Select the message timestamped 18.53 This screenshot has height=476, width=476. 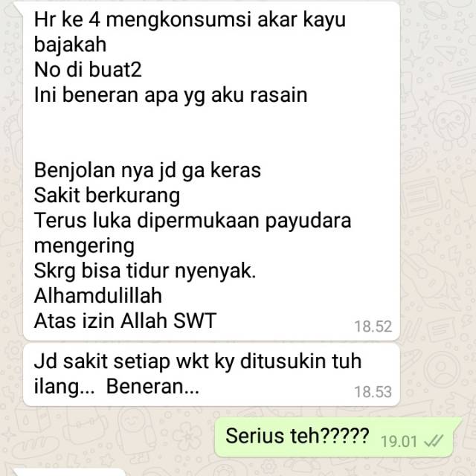pyautogui.click(x=211, y=375)
